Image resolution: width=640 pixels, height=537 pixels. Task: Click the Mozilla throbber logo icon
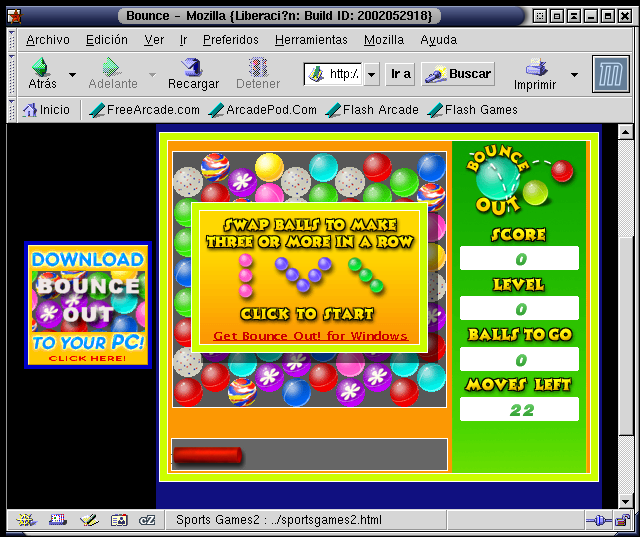point(609,74)
